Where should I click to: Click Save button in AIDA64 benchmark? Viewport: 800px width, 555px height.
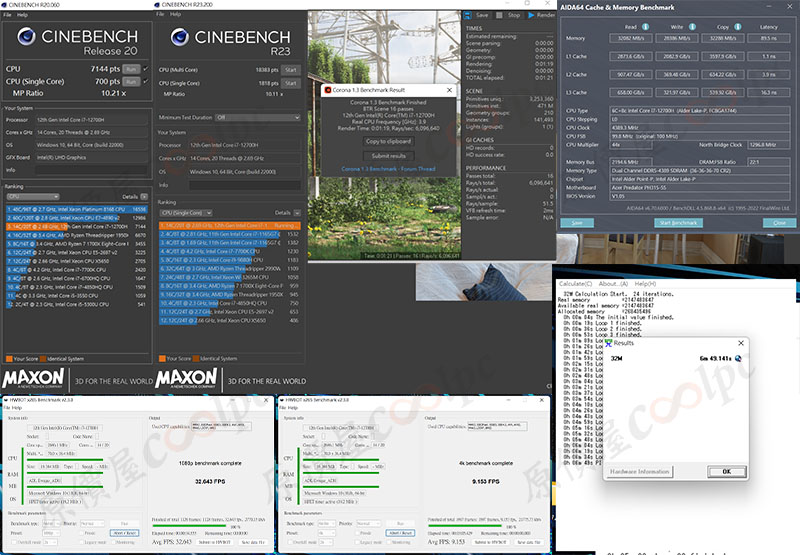click(577, 223)
